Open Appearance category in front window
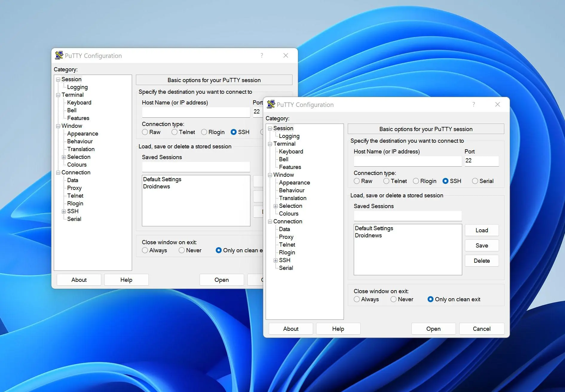 click(294, 182)
